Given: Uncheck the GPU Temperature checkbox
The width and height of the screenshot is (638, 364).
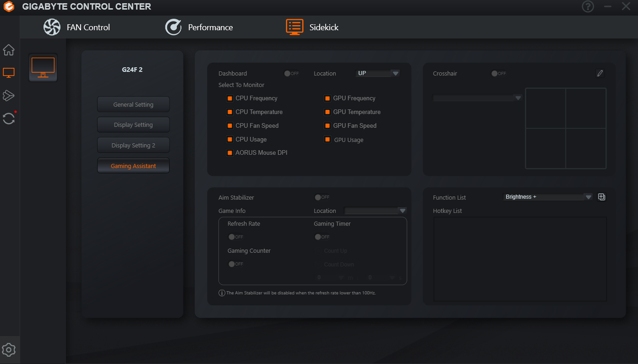Looking at the screenshot, I should pos(327,112).
